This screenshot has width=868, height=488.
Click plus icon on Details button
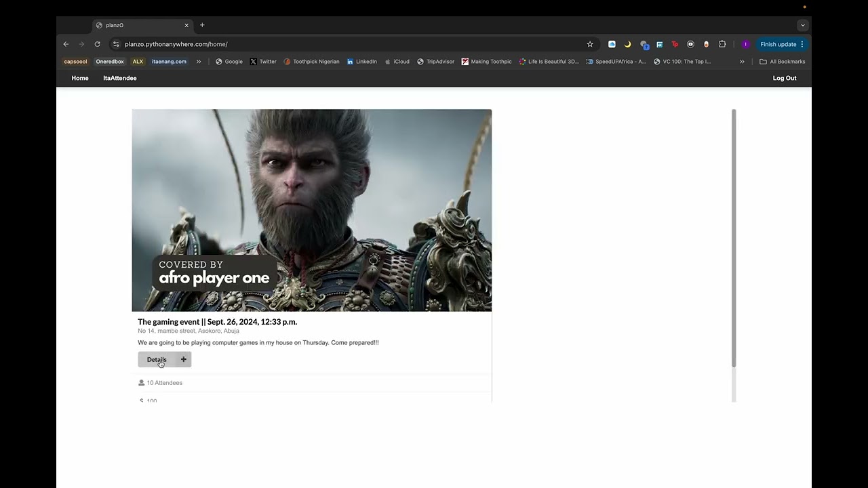(x=183, y=359)
